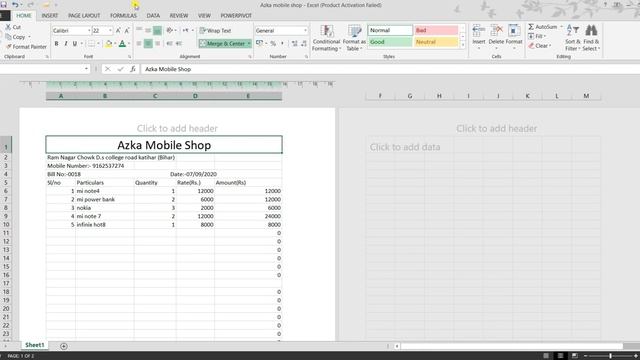This screenshot has height=360, width=640.
Task: Click the formula bar showing Azka Mobile Shop
Action: coord(390,69)
